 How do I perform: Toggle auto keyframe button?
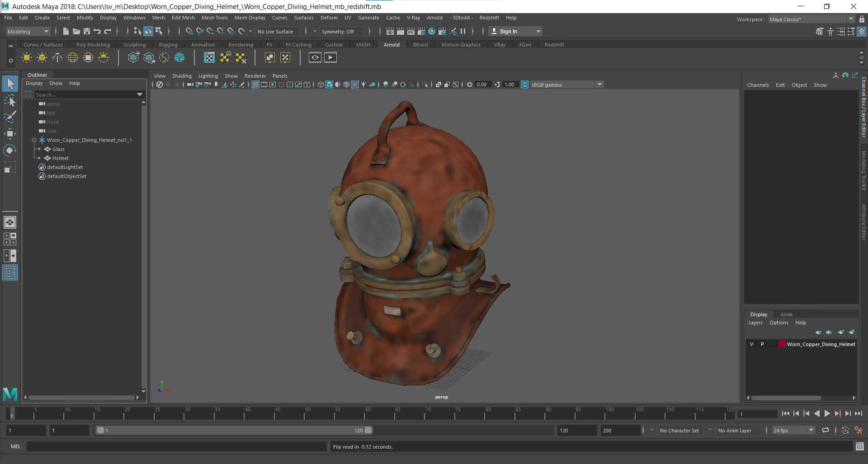(845, 430)
